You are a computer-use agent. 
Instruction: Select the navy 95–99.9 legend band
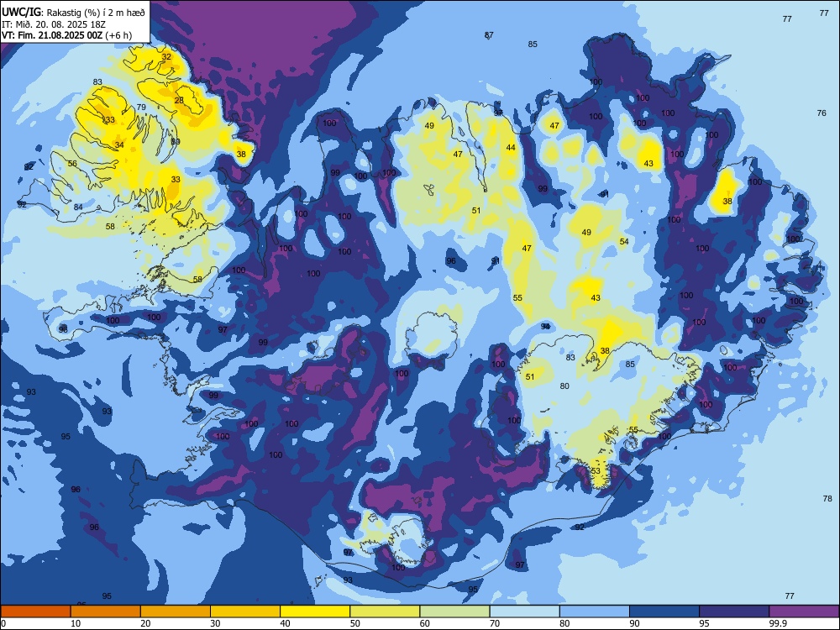[734, 612]
